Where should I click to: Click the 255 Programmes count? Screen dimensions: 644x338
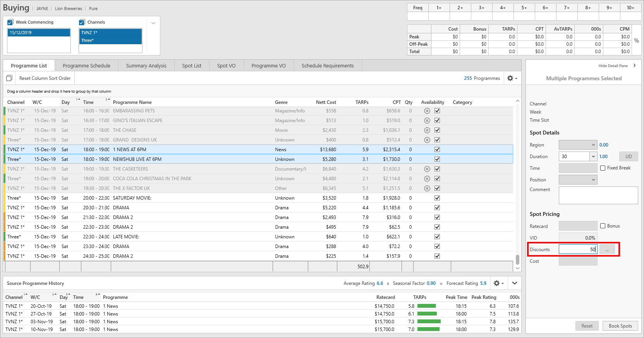coord(482,78)
